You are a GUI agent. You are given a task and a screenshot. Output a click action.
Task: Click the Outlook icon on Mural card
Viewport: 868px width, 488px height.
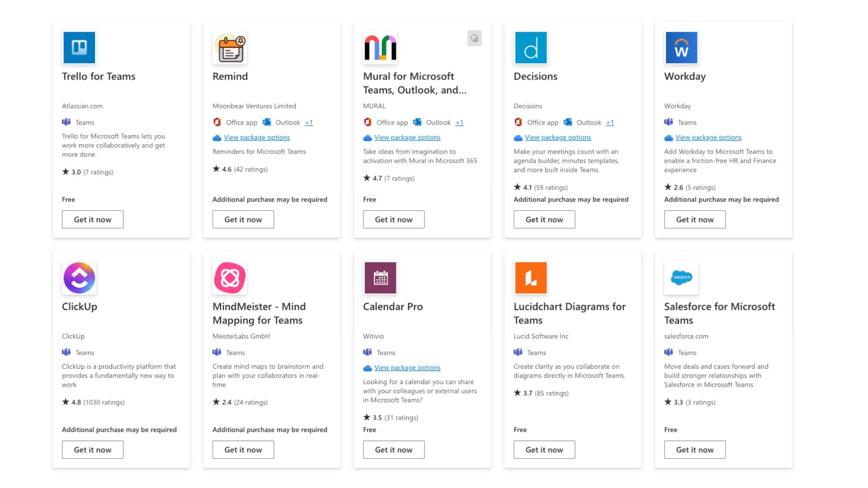click(417, 122)
